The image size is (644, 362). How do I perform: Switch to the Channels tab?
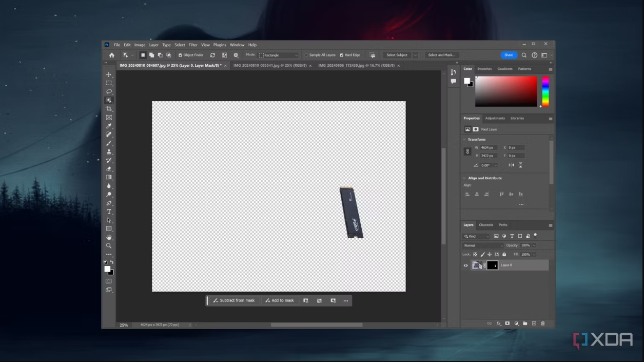486,225
